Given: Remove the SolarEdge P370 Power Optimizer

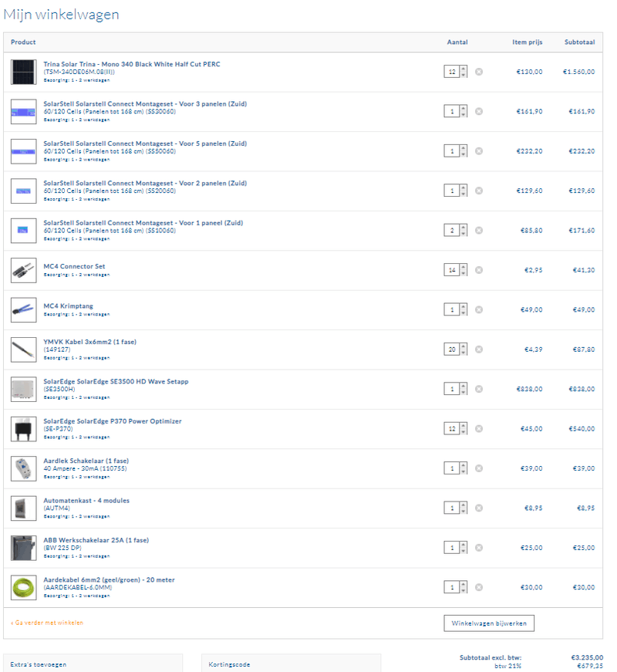Looking at the screenshot, I should tap(479, 428).
